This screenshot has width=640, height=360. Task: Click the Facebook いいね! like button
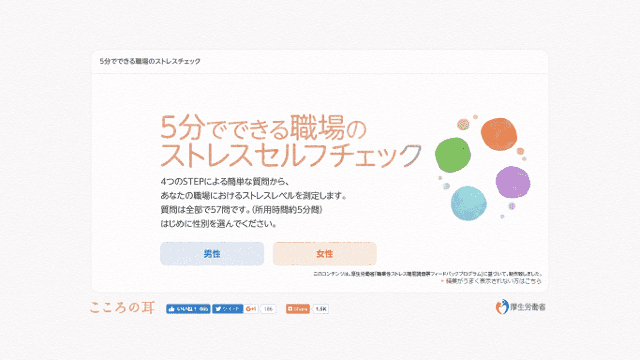tap(188, 309)
